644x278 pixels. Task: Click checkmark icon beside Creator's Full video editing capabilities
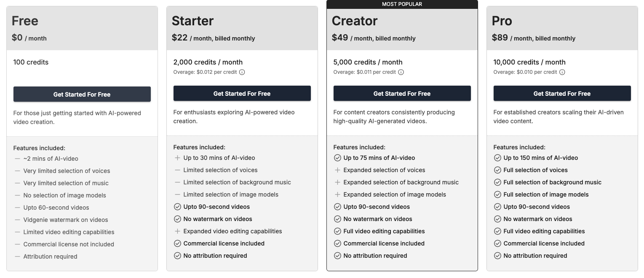pos(337,231)
